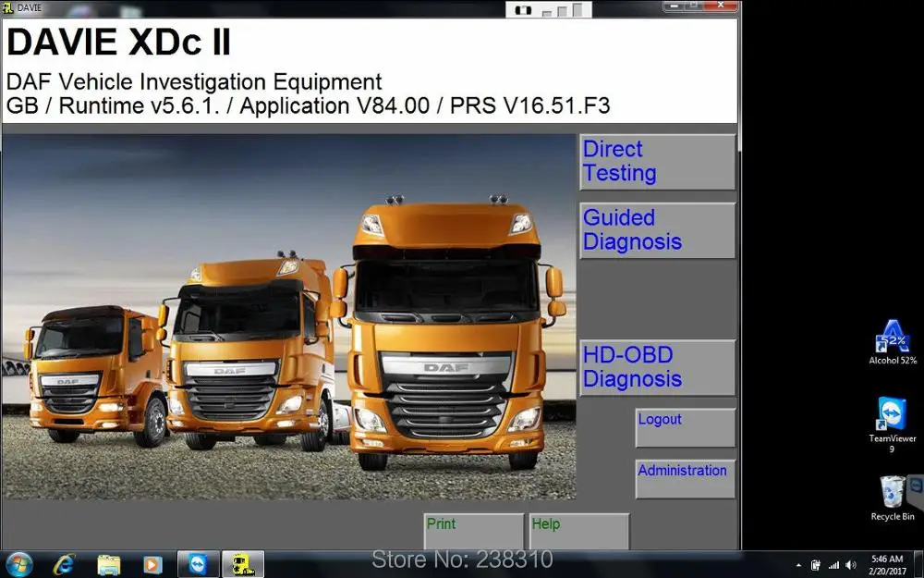Click the VCI connection status indicator

pyautogui.click(x=523, y=10)
